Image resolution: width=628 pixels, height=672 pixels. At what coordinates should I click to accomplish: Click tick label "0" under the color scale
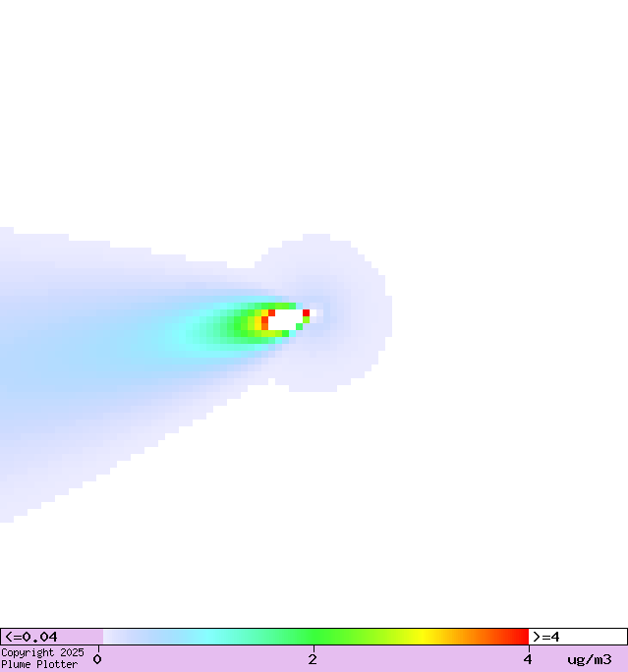tap(97, 659)
